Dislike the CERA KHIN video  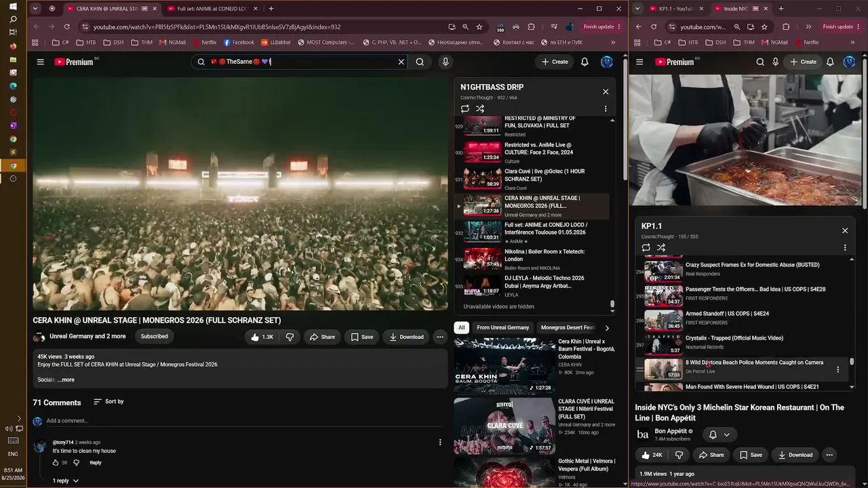click(x=290, y=337)
